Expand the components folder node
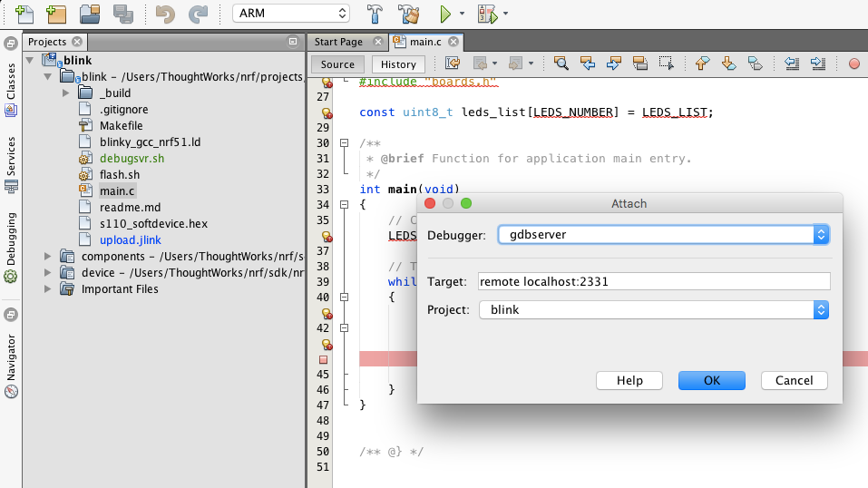The image size is (868, 488). pyautogui.click(x=47, y=257)
